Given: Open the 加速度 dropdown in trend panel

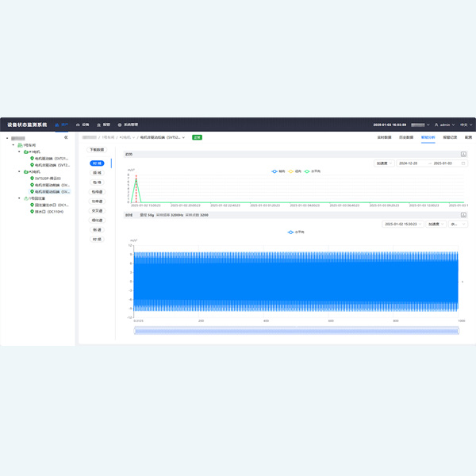Looking at the screenshot, I should 384,163.
